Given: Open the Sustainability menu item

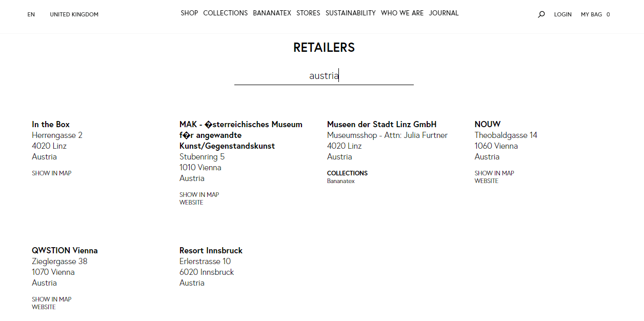Looking at the screenshot, I should click(x=351, y=13).
